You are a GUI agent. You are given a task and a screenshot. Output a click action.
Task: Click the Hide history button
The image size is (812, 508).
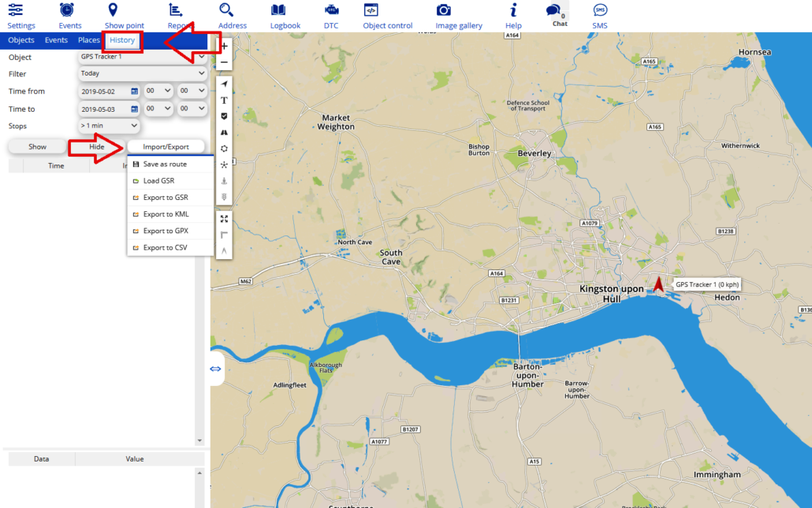[96, 147]
